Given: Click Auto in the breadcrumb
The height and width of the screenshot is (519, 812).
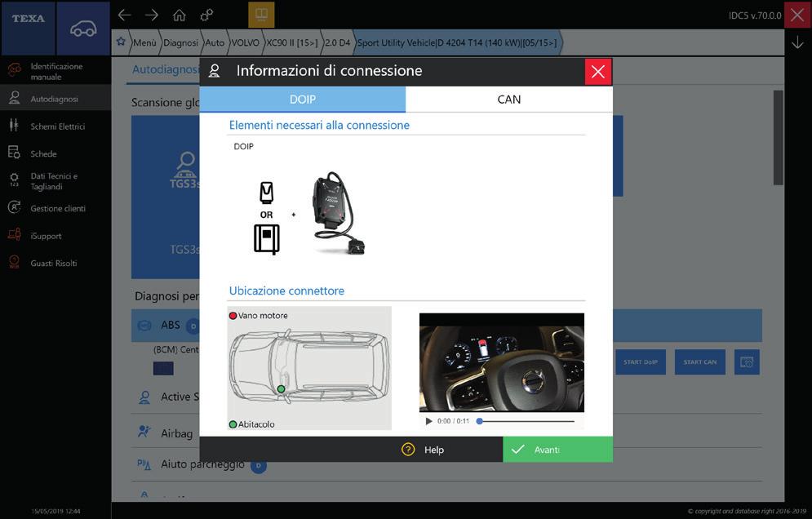Looking at the screenshot, I should coord(215,42).
